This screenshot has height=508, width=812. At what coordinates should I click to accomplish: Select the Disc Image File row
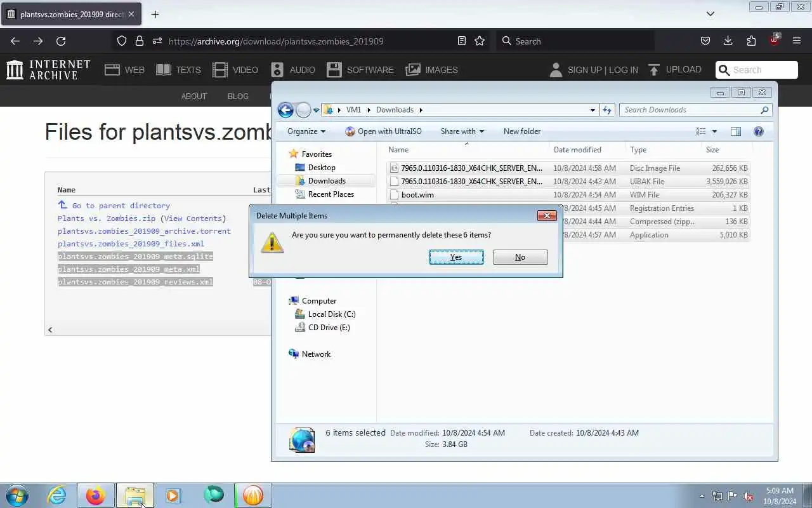tap(569, 168)
